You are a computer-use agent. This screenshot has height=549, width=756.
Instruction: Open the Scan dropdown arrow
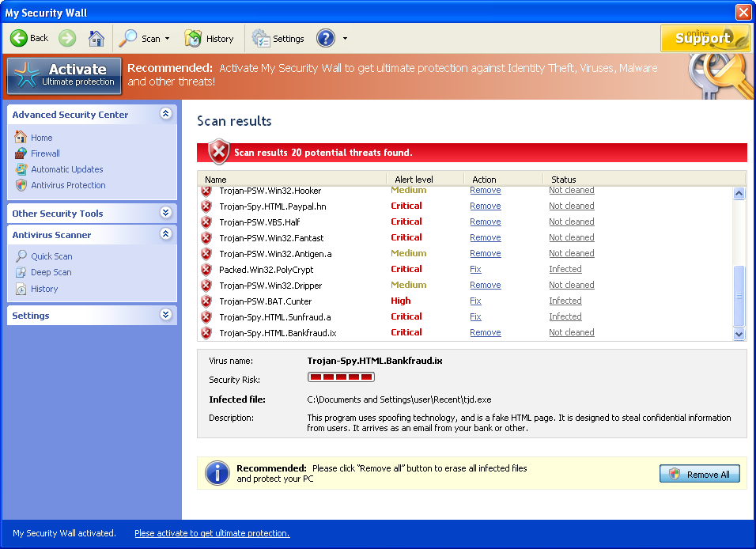168,39
